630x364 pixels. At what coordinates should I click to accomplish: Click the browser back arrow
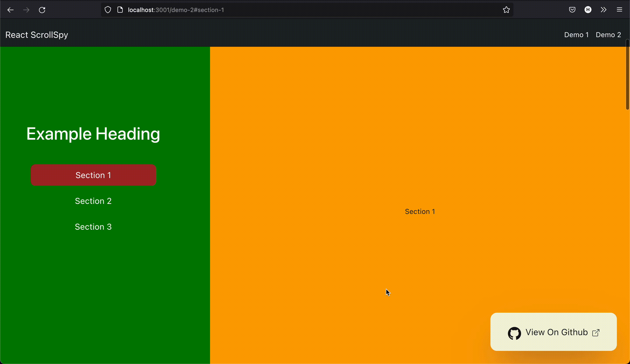click(x=10, y=10)
